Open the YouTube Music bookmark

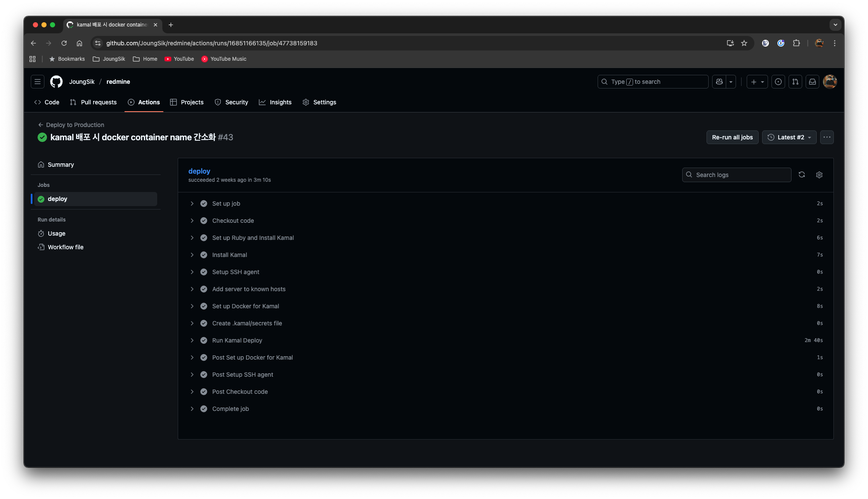pos(224,59)
